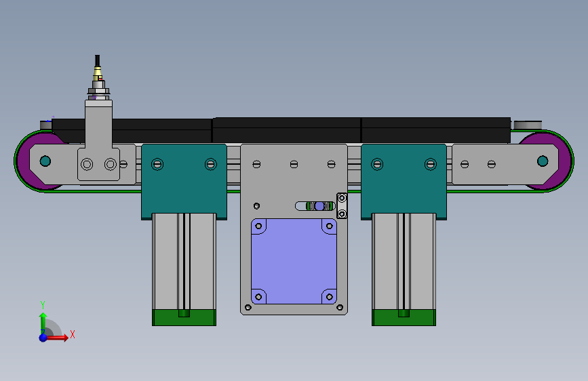Select the right end plate of conveyor frame
Image resolution: width=588 pixels, height=381 pixels.
[x=505, y=164]
